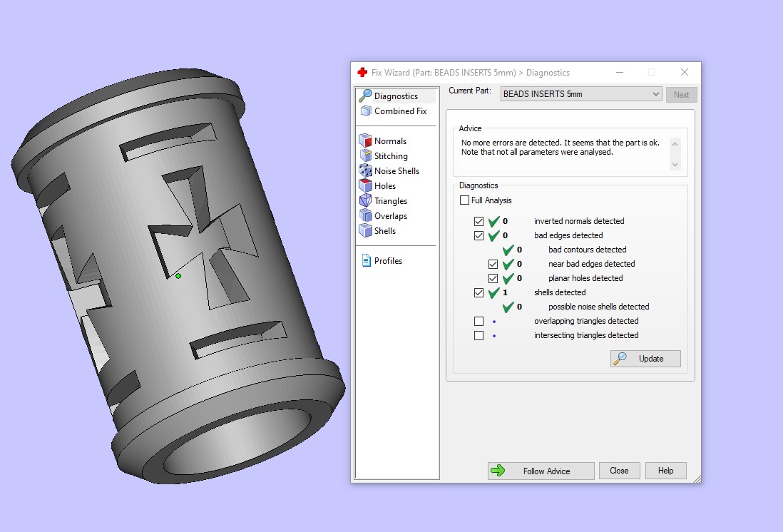Uncheck planar holes detected checkbox
Image resolution: width=783 pixels, height=532 pixels.
(x=493, y=278)
